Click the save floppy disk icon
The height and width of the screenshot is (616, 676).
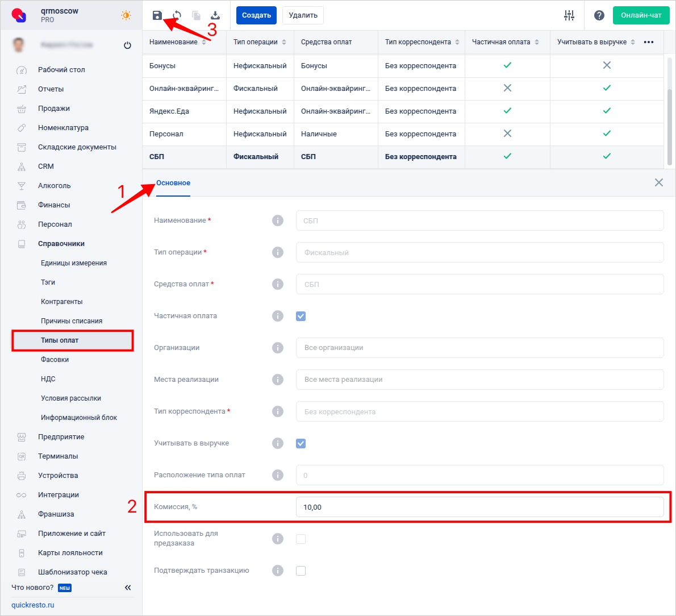[x=157, y=15]
